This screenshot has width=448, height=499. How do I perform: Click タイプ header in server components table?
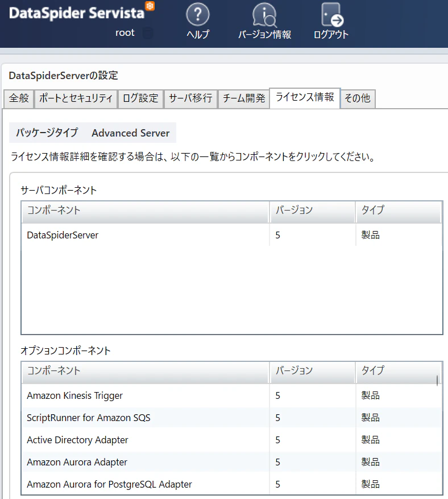tap(399, 212)
